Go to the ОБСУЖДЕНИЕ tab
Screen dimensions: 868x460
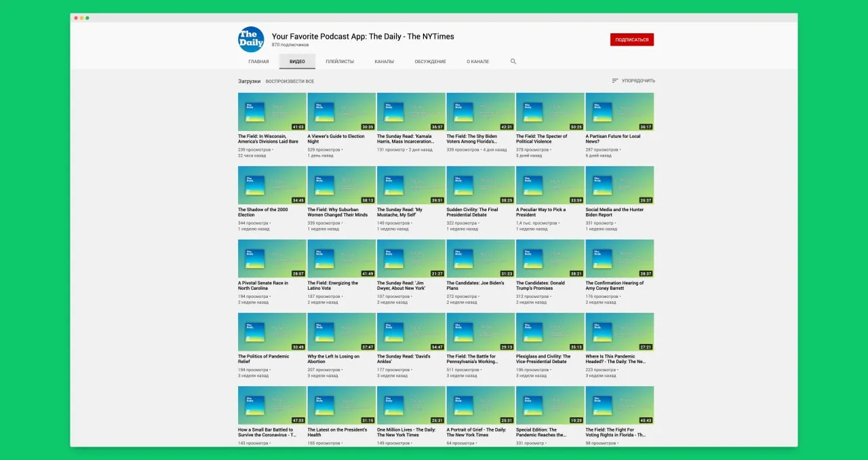(431, 62)
